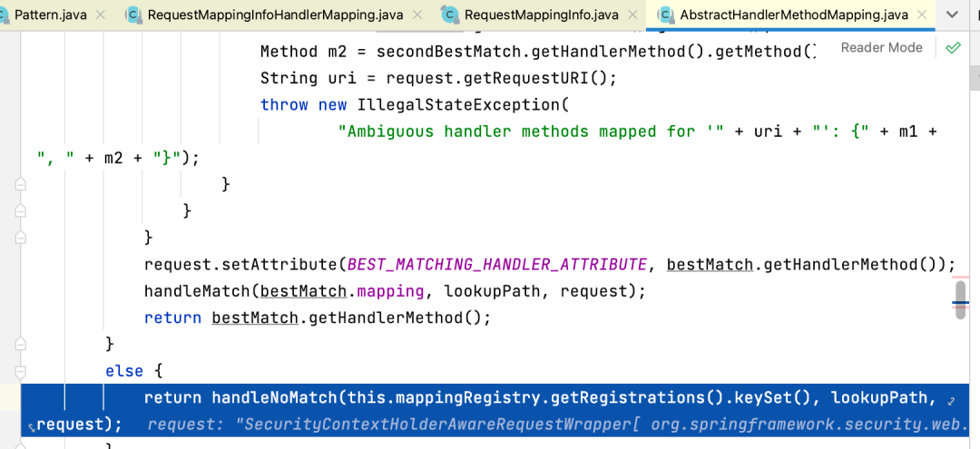Click the class icon on AbstractHandlerMethodMapping.java tab
This screenshot has height=449, width=980.
point(666,15)
